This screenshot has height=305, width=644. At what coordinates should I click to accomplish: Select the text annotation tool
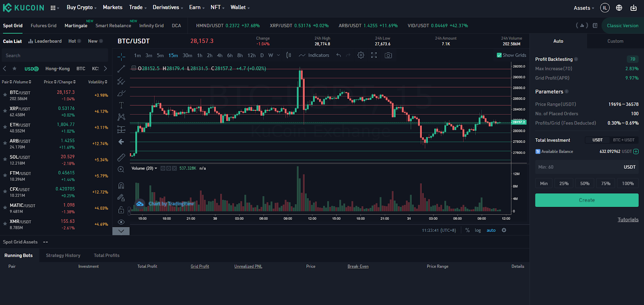point(121,105)
